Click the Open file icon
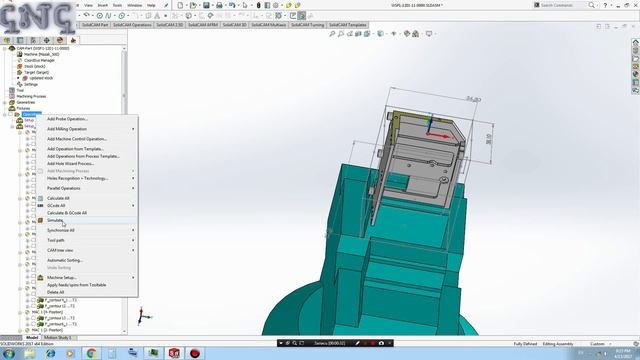The width and height of the screenshot is (640, 360). pos(193,5)
